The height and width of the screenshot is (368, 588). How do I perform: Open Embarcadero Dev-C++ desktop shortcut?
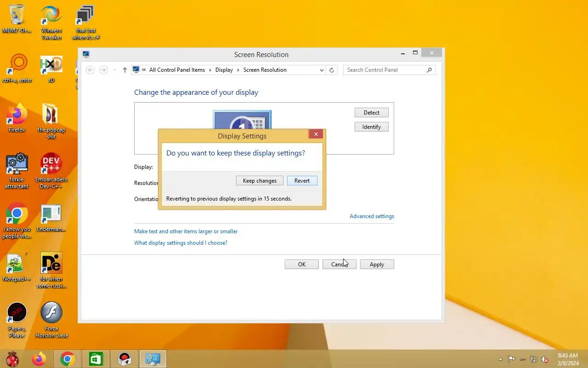(x=51, y=171)
